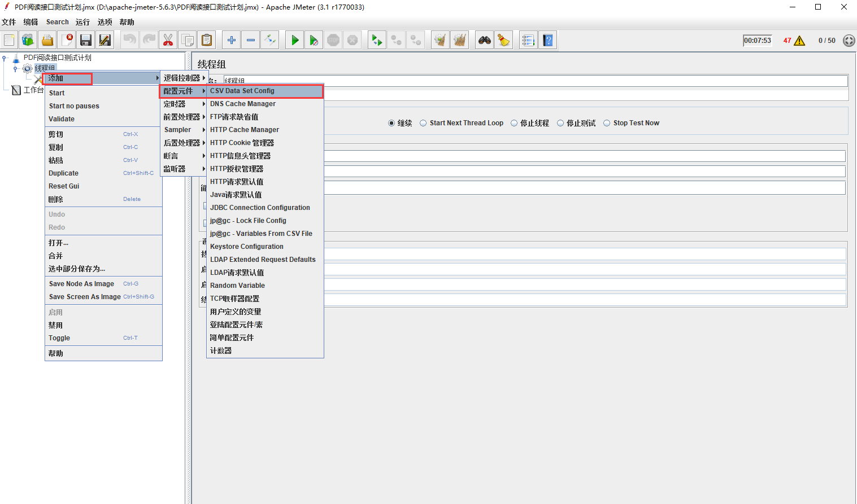This screenshot has width=857, height=504.
Task: Open the 运行 menu in menu bar
Action: (x=82, y=22)
